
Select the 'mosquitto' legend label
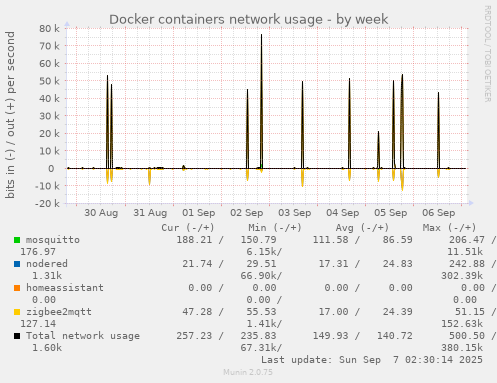click(x=53, y=240)
